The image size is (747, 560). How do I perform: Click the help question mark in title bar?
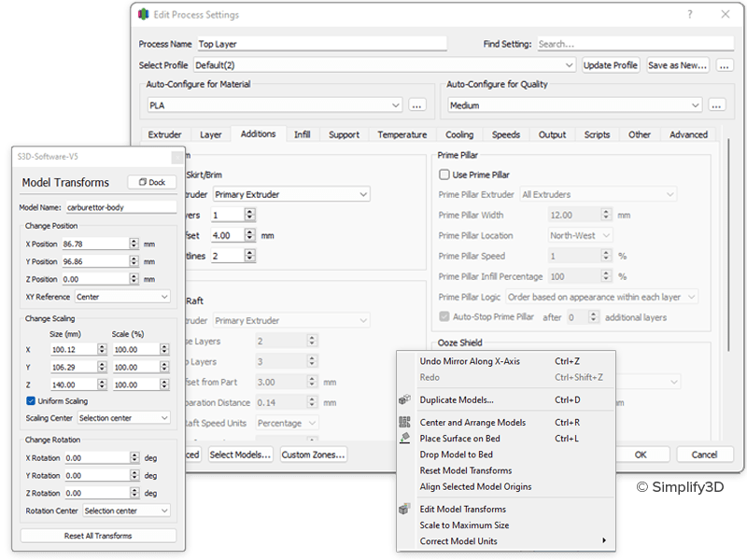pos(690,14)
